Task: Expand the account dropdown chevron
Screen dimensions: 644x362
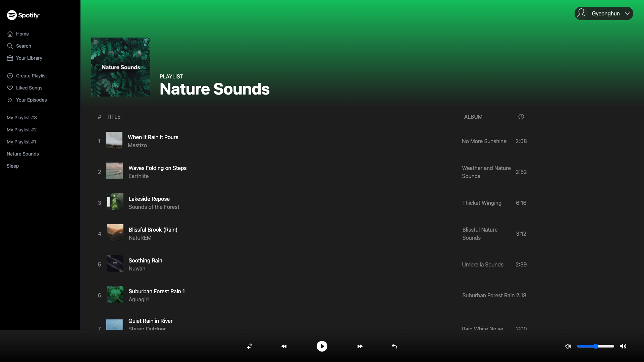Action: (x=627, y=14)
